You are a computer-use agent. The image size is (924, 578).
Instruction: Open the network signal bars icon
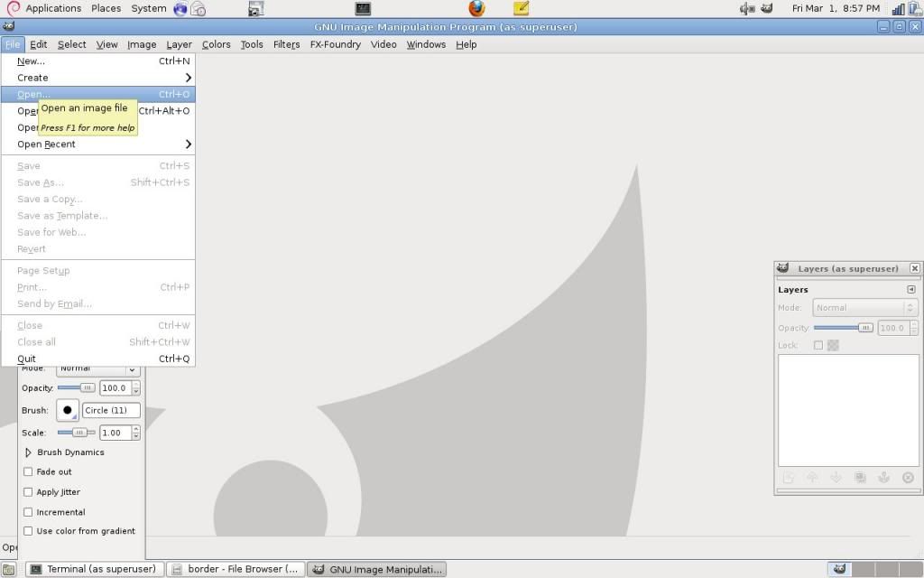tap(898, 9)
